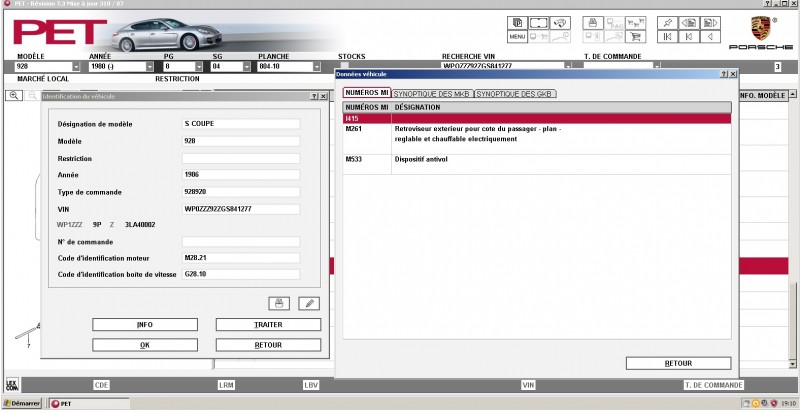Viewport: 800px width, 413px height.
Task: Click the TRAITER button
Action: (268, 325)
